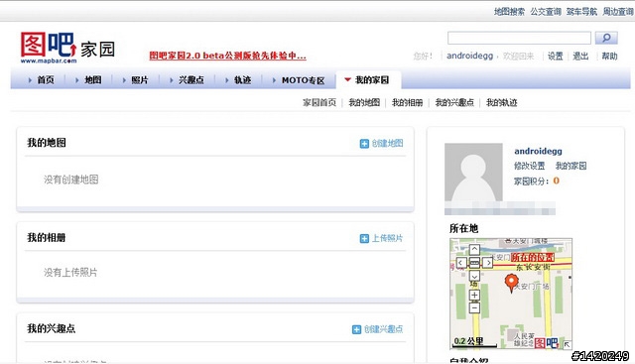Viewport: 635px width, 364px height.
Task: Click the map corner collapse arrow
Action: point(567,344)
